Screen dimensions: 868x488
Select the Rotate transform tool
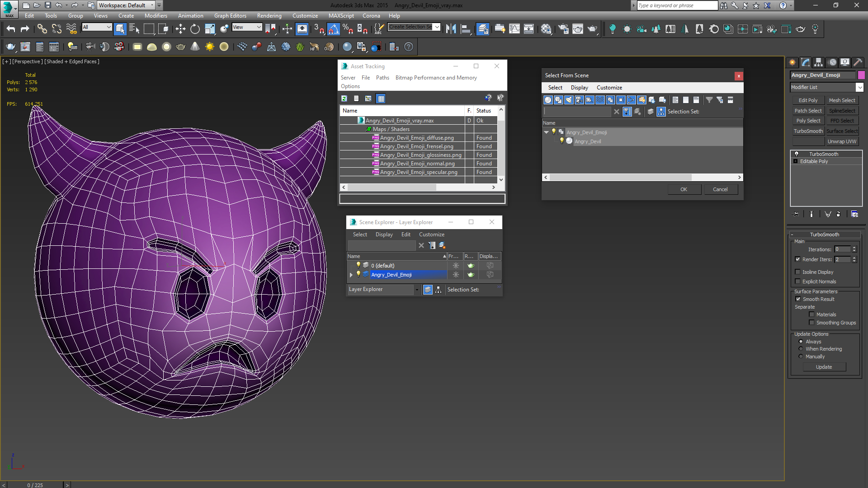click(195, 29)
